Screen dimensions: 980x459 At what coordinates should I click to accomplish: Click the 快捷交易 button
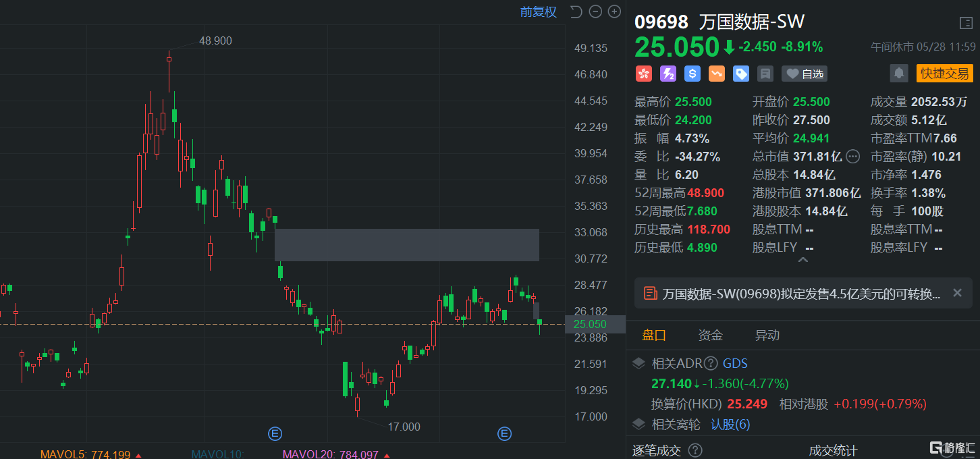(945, 74)
